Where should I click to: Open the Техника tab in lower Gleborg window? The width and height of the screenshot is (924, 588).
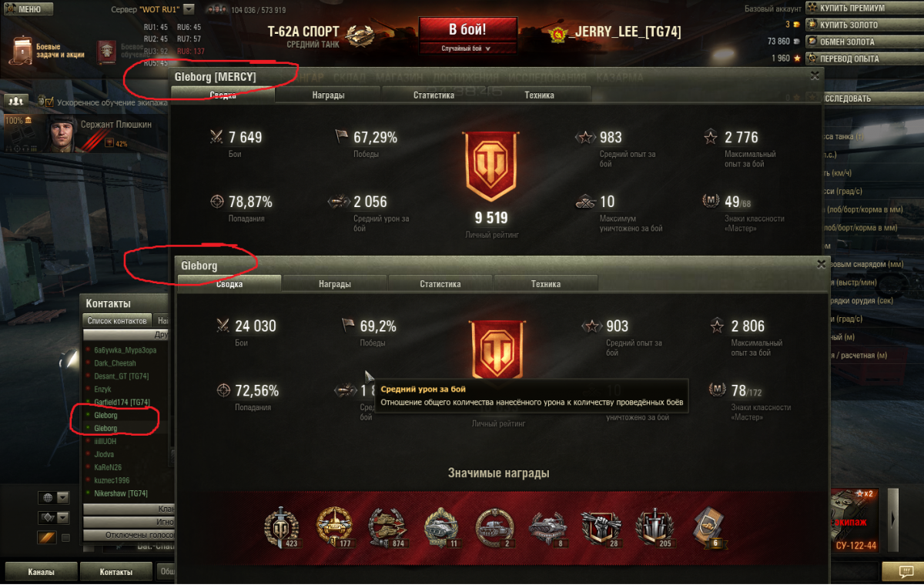(x=546, y=284)
